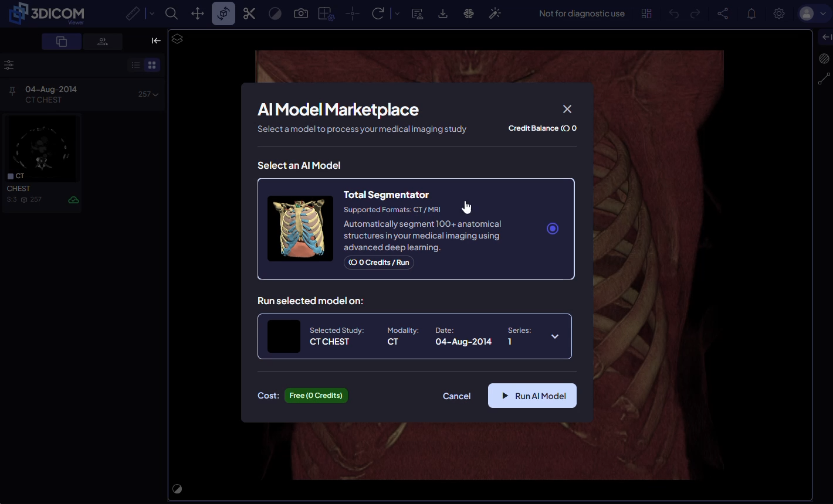The image size is (833, 504).
Task: Open the patient report icon
Action: [x=417, y=13]
